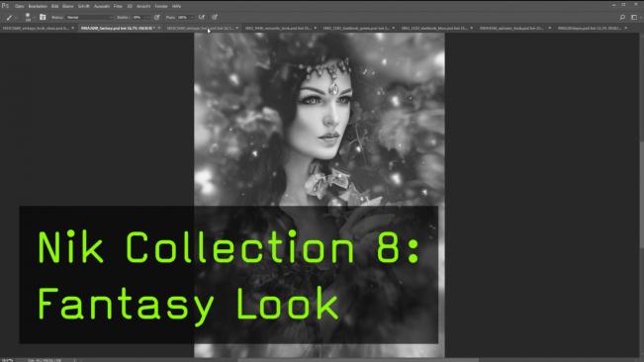
Task: Open the Modus blend mode dropdown
Action: click(90, 18)
